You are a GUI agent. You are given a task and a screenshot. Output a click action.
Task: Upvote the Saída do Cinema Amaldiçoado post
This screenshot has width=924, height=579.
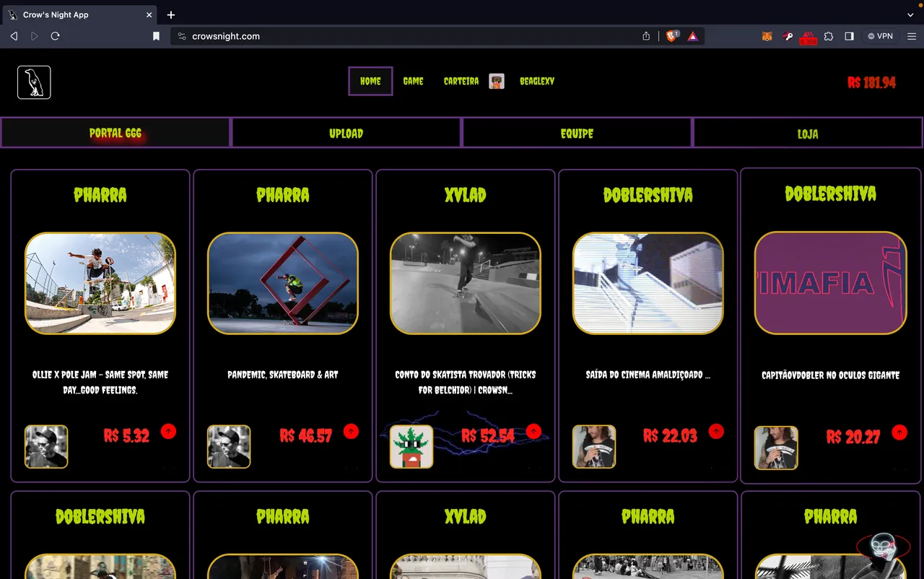(716, 431)
